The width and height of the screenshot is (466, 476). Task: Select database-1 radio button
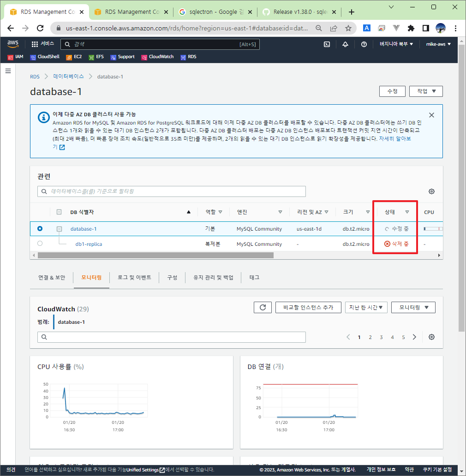(x=40, y=229)
